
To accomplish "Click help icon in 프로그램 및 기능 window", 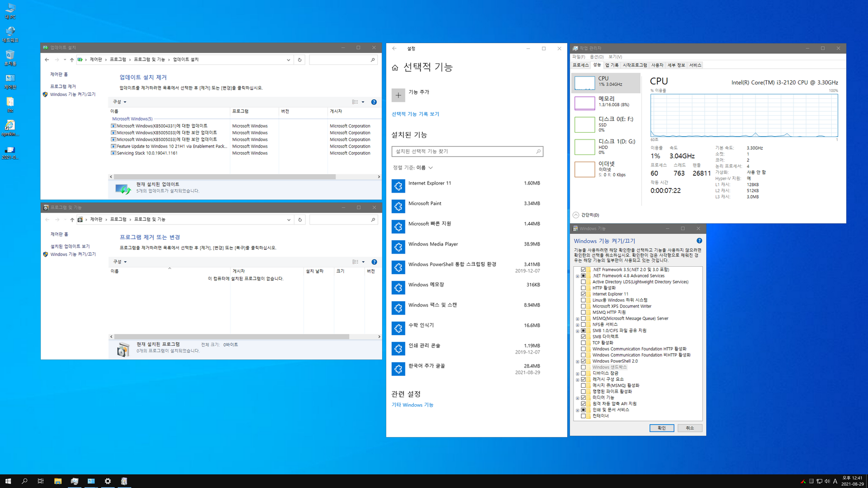I will 373,262.
